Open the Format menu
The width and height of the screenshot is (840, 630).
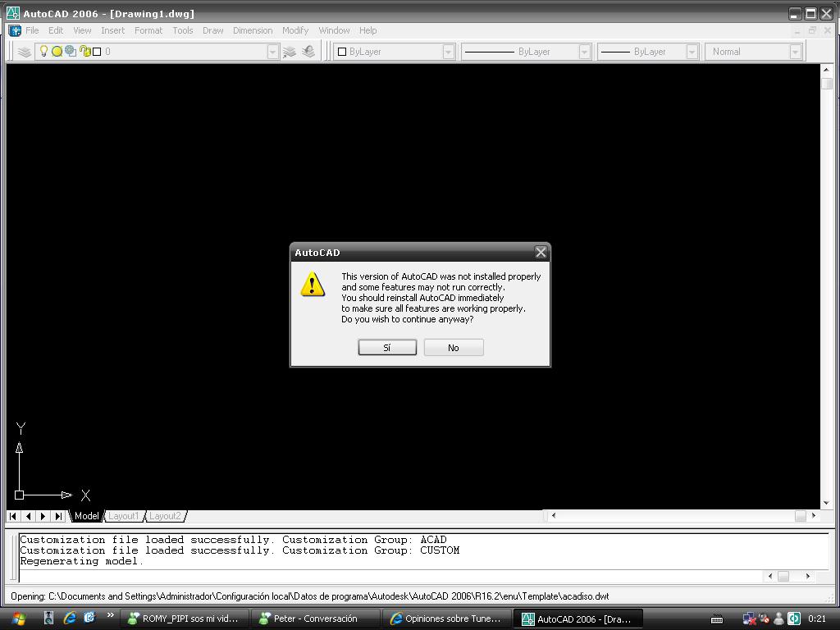[x=148, y=30]
